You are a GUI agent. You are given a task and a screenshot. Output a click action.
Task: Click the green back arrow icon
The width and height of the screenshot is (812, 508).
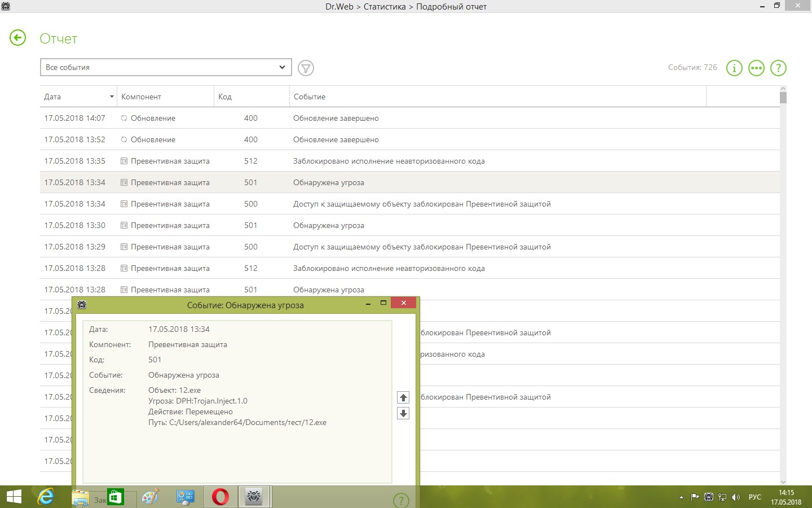tap(18, 38)
